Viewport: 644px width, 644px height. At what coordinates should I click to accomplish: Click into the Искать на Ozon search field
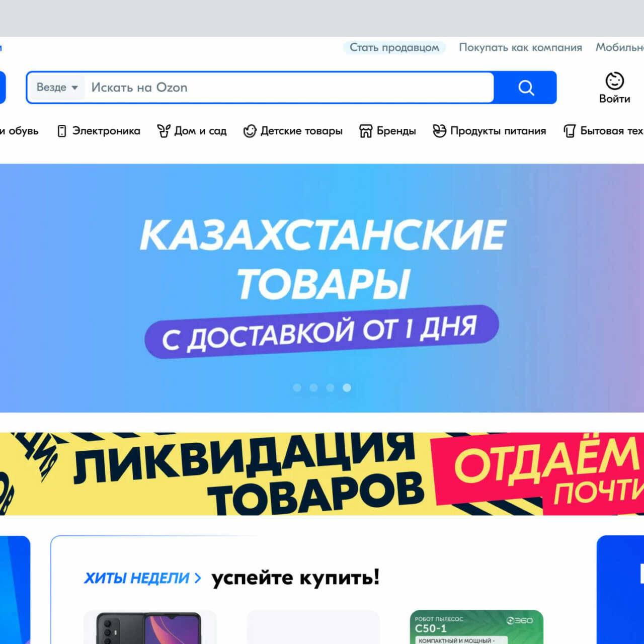pyautogui.click(x=289, y=88)
